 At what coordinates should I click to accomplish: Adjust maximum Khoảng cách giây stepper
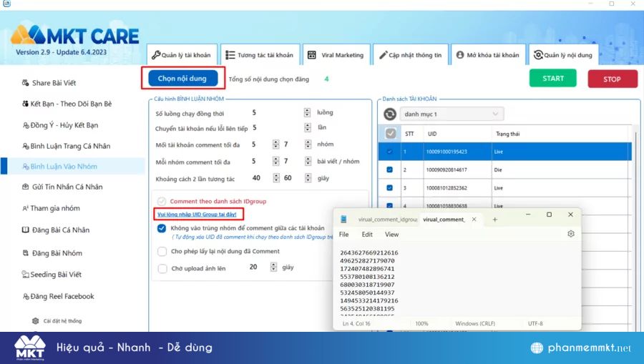click(x=308, y=178)
